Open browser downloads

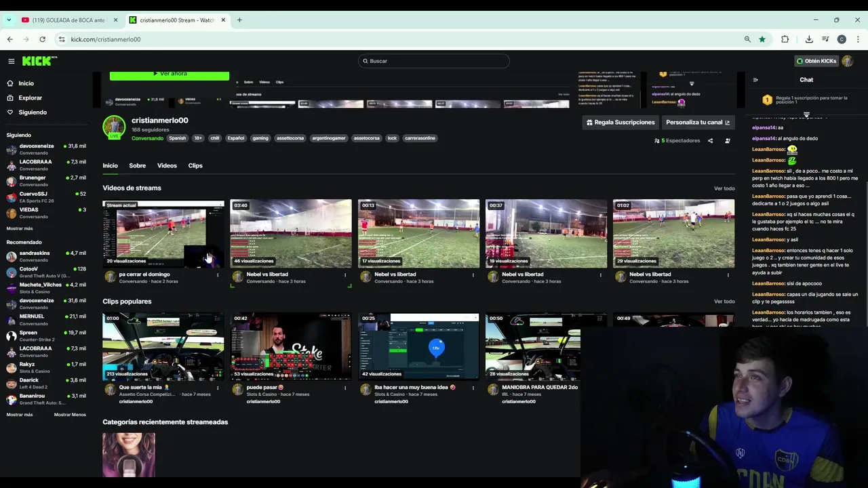click(x=809, y=39)
